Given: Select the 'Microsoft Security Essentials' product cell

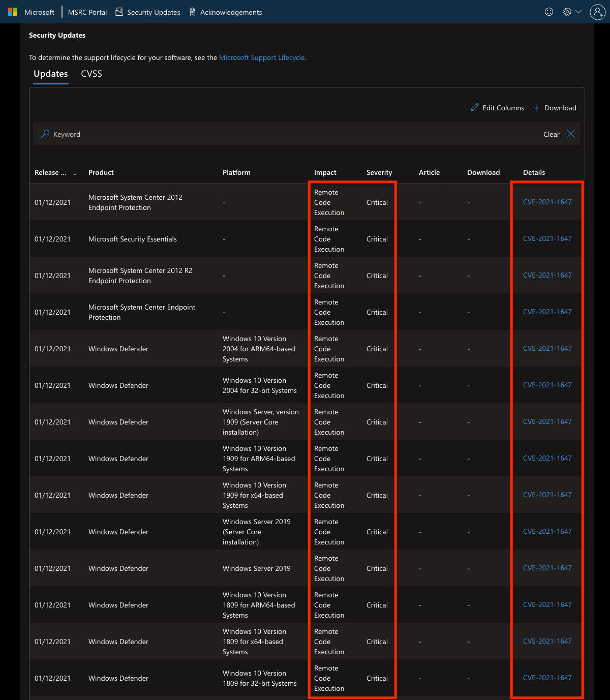Looking at the screenshot, I should [133, 239].
